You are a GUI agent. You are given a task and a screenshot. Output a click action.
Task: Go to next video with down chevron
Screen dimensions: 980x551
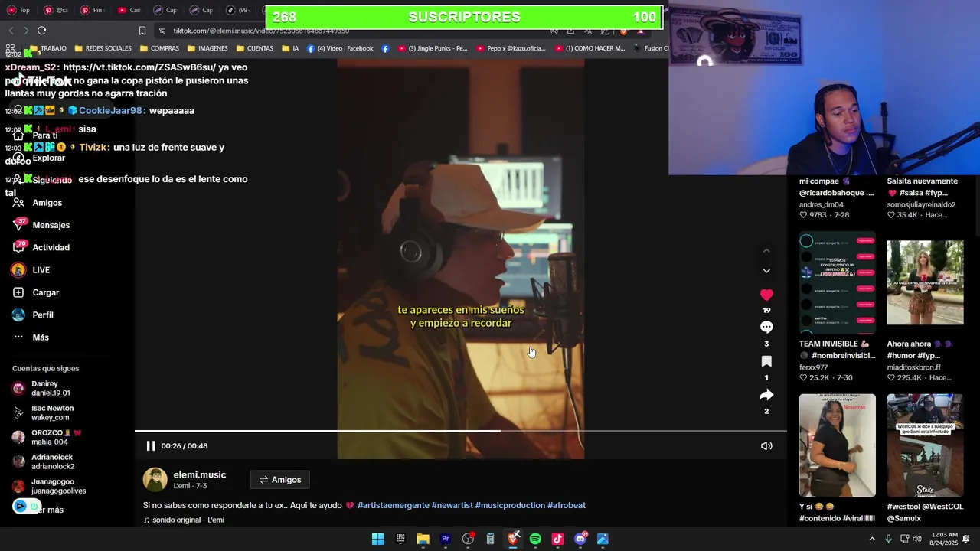[766, 271]
